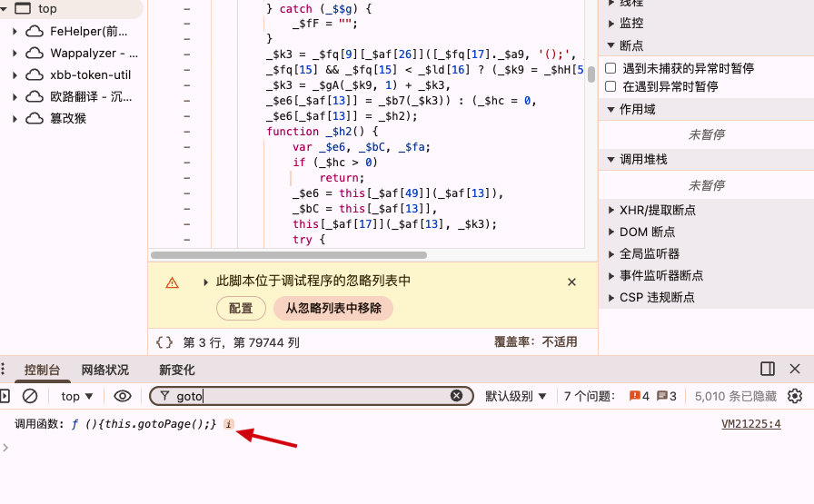Select the FeHelper cloud icon
This screenshot has height=504, width=814.
click(x=35, y=32)
